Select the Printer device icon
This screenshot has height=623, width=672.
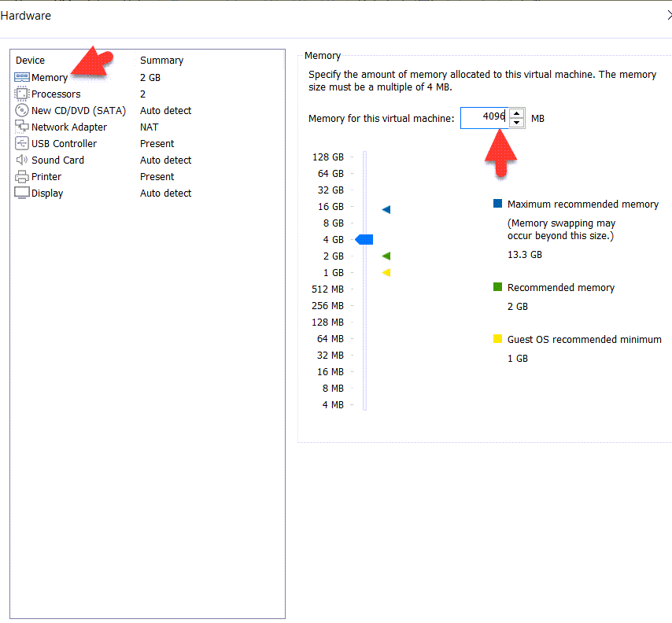[x=22, y=176]
